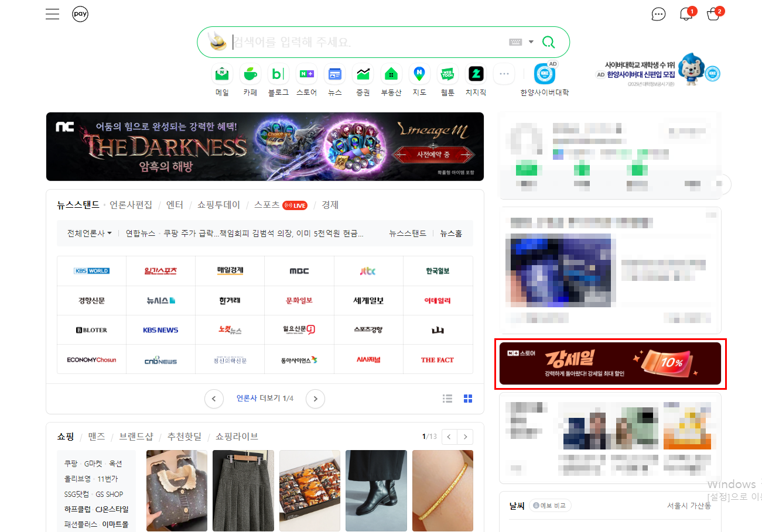Open the notifications bell icon

(686, 14)
